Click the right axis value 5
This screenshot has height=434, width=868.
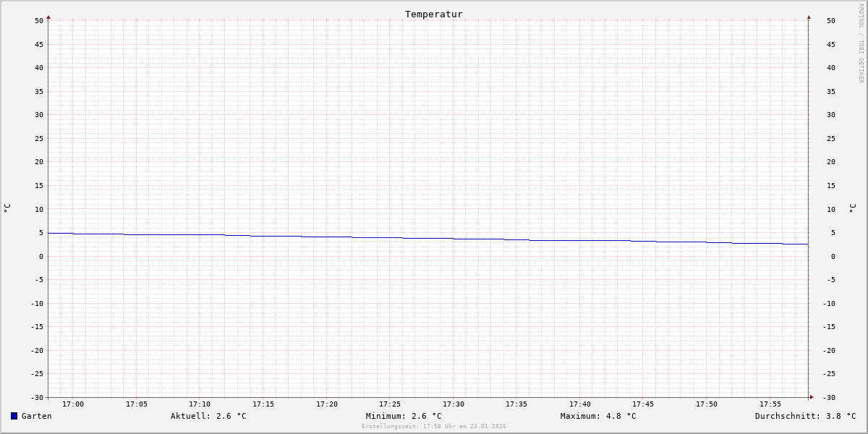(833, 232)
